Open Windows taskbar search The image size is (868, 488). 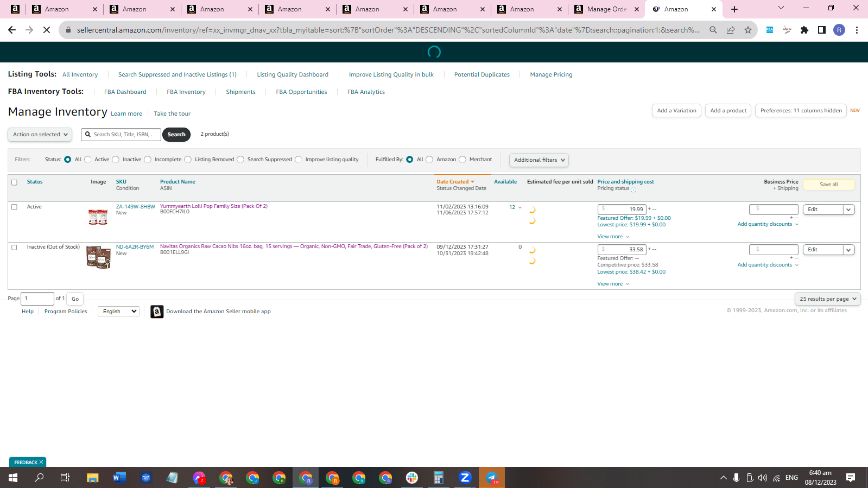pyautogui.click(x=39, y=478)
